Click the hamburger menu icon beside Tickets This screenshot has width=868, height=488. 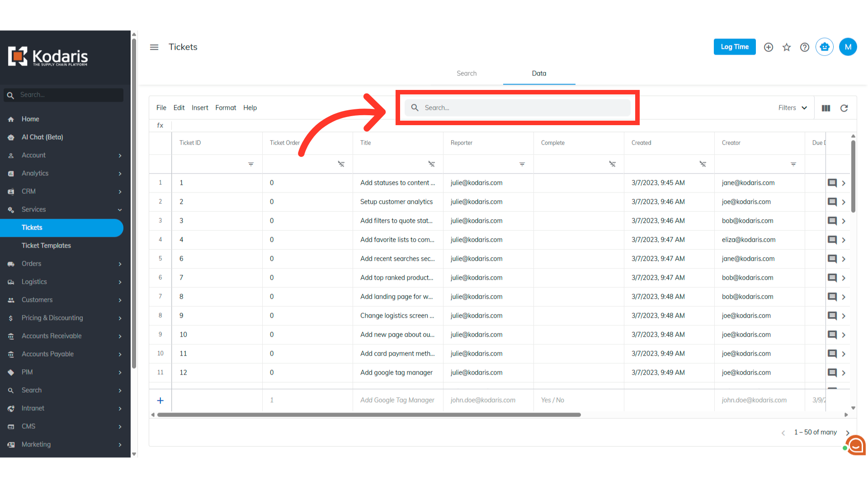154,47
